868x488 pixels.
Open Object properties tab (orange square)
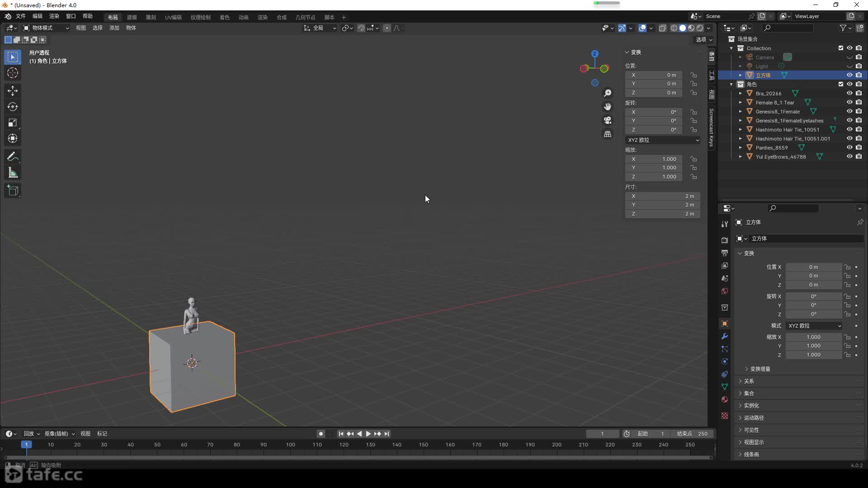click(725, 324)
